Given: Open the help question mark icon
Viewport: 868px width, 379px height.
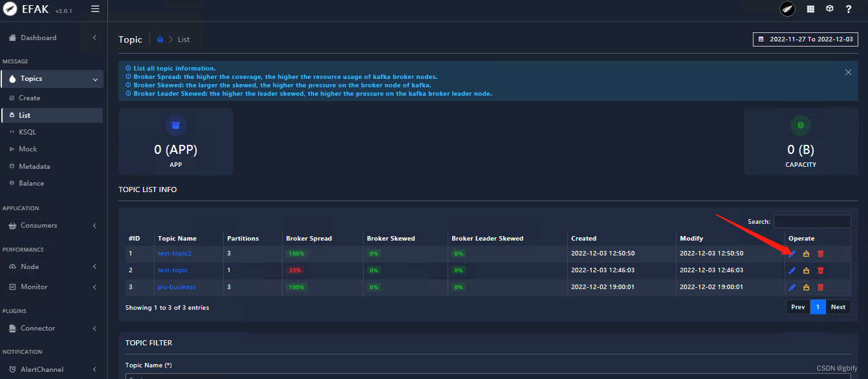Looking at the screenshot, I should pyautogui.click(x=849, y=9).
